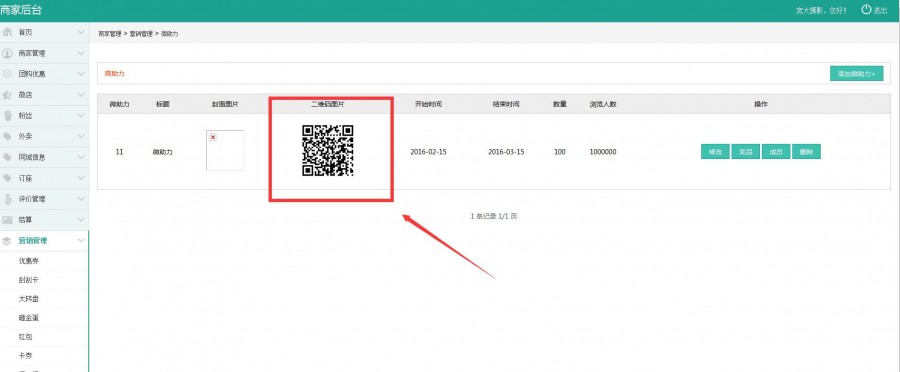Click the end date 2016-03-15
The image size is (900, 372).
point(506,152)
